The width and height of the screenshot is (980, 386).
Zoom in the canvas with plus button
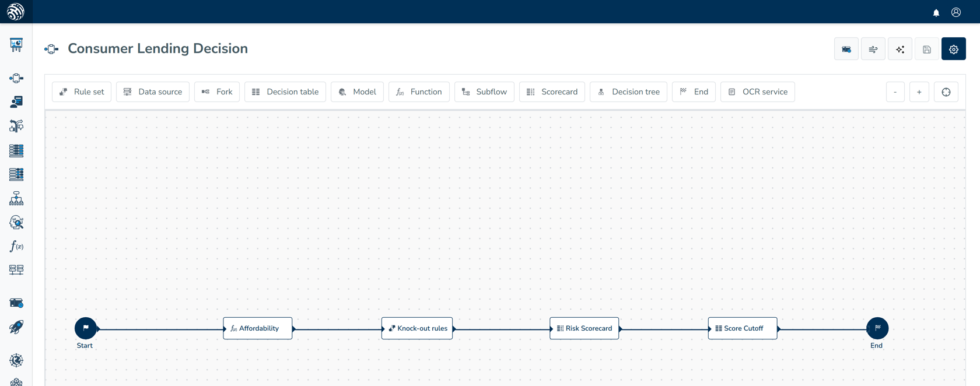coord(919,92)
